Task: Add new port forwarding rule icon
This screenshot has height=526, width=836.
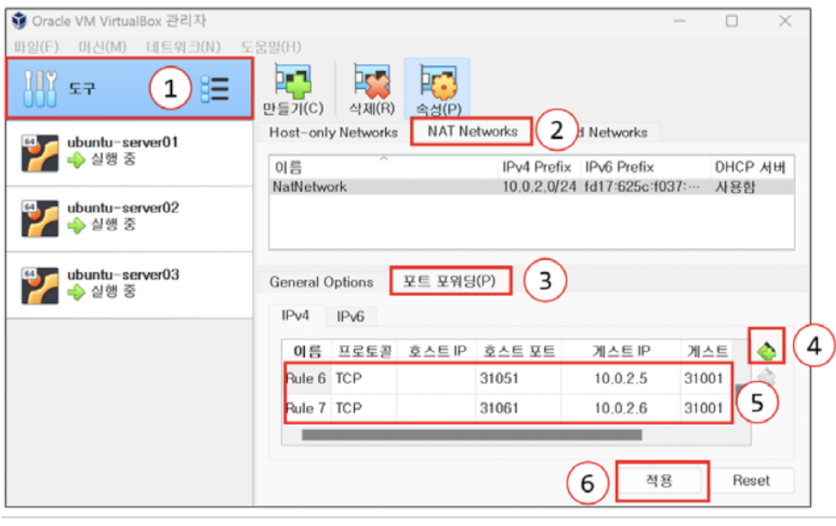Action: (x=767, y=350)
